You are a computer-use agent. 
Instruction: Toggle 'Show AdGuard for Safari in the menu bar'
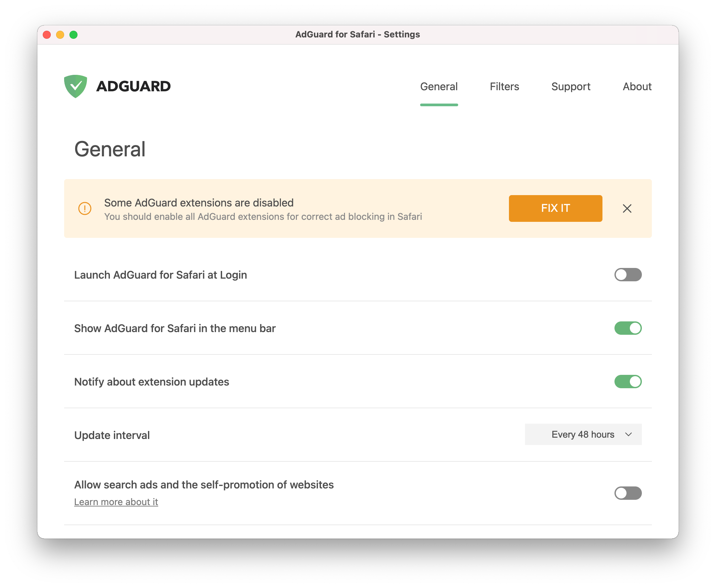pos(628,328)
